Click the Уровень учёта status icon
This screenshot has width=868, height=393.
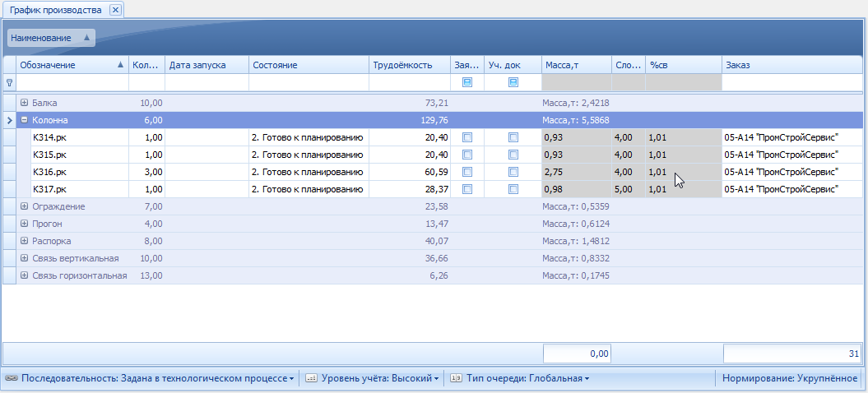311,378
